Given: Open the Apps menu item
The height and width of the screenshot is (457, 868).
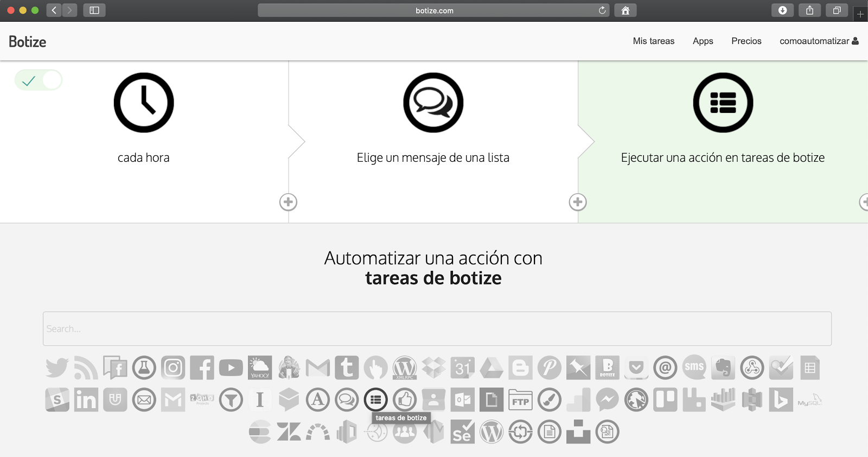Looking at the screenshot, I should (703, 41).
